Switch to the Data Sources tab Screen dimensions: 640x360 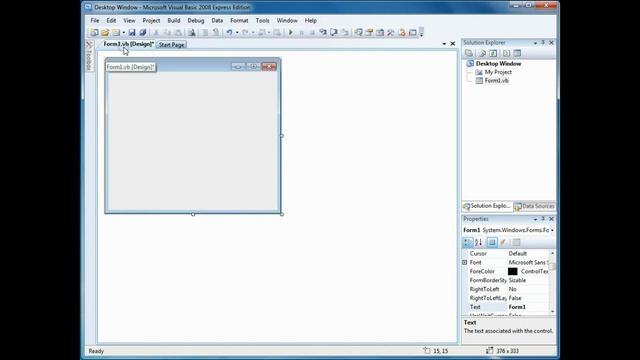534,206
